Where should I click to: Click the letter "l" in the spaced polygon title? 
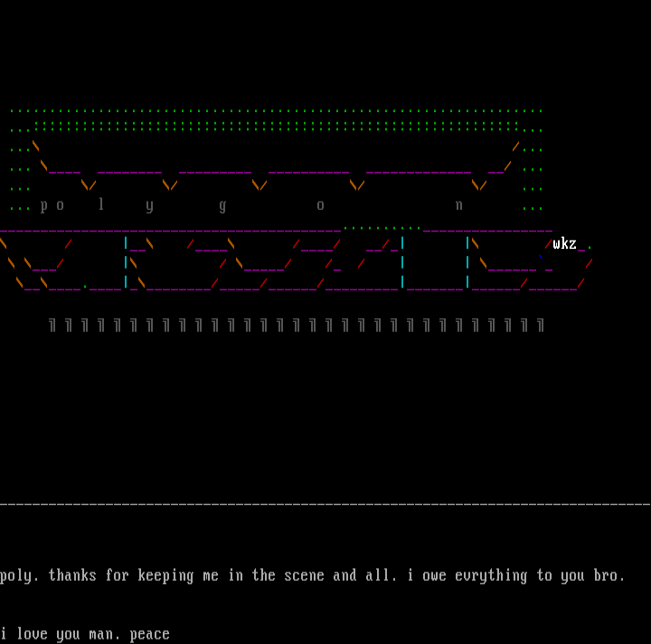tap(100, 204)
